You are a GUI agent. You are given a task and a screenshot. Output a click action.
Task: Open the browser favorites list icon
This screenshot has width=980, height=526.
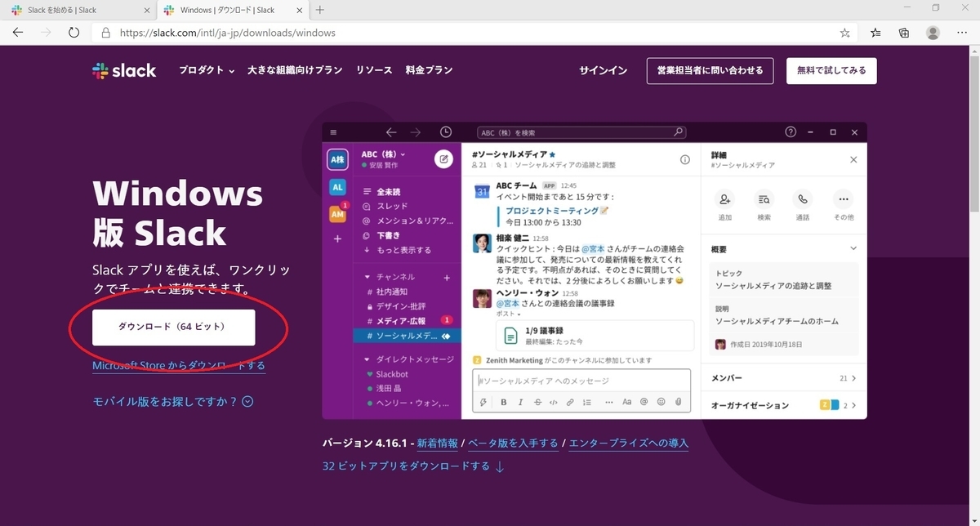875,33
